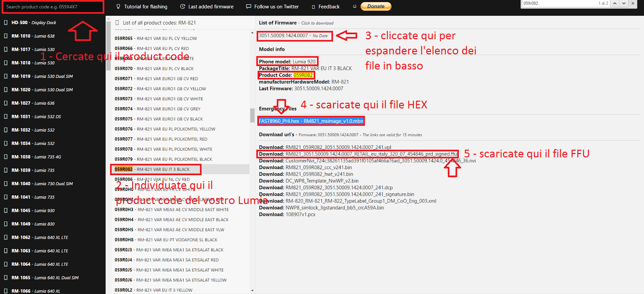Open the Tutorial for flashing page

point(146,6)
